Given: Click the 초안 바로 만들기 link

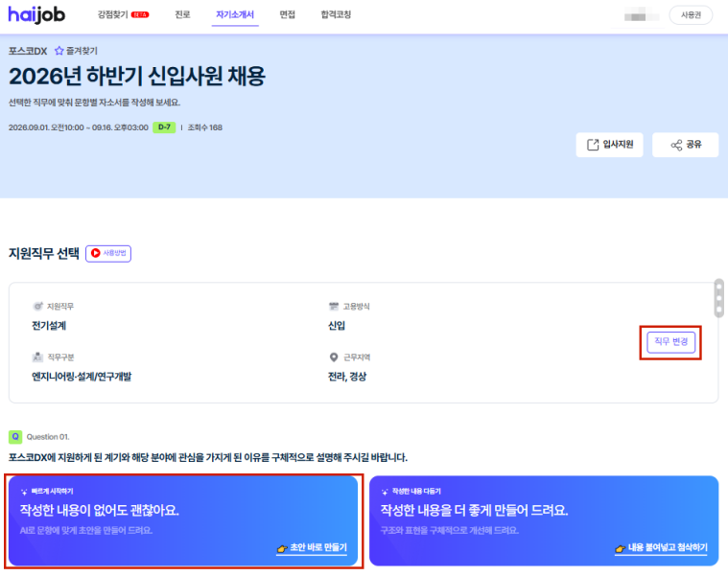Looking at the screenshot, I should point(312,547).
